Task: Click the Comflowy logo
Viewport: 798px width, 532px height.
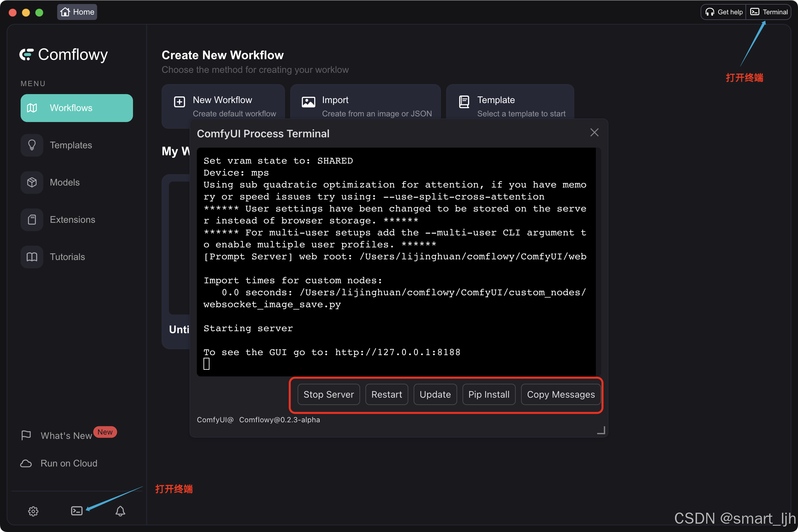Action: click(64, 55)
